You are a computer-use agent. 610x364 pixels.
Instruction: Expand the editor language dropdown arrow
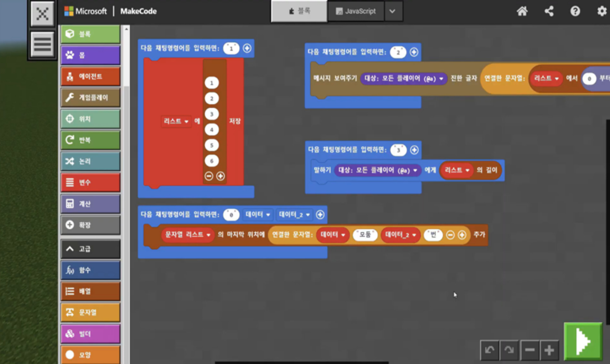coord(392,11)
